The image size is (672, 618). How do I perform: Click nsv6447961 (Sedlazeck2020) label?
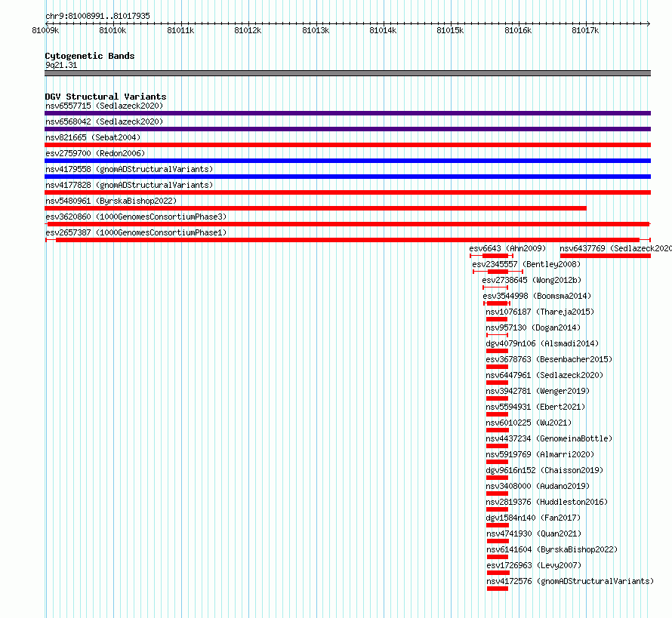pyautogui.click(x=544, y=375)
